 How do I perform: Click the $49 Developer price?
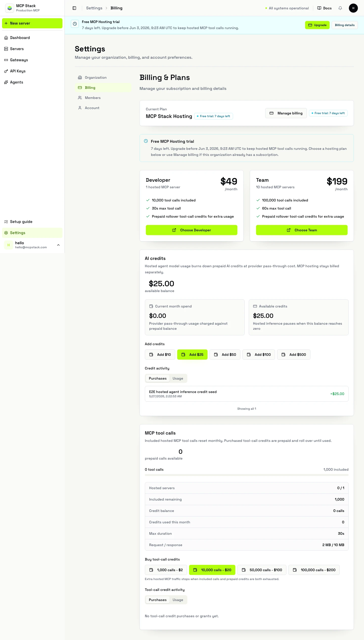229,181
